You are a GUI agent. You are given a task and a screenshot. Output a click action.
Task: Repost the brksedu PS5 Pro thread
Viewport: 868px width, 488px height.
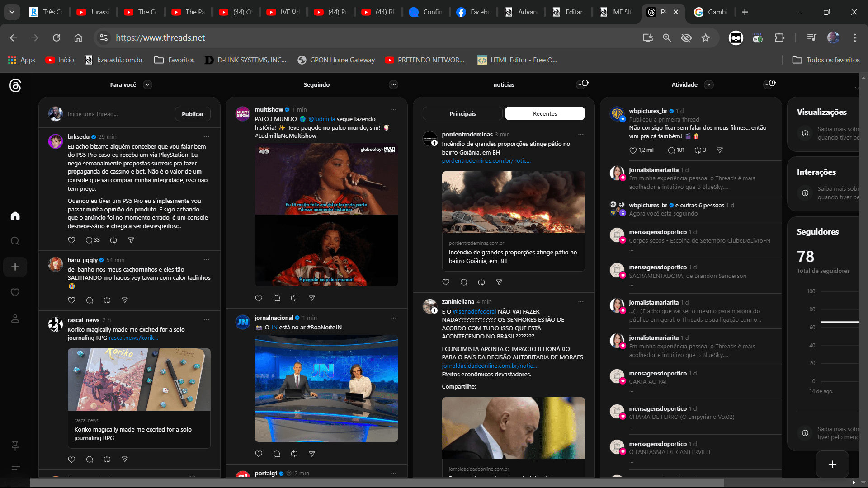tap(113, 240)
